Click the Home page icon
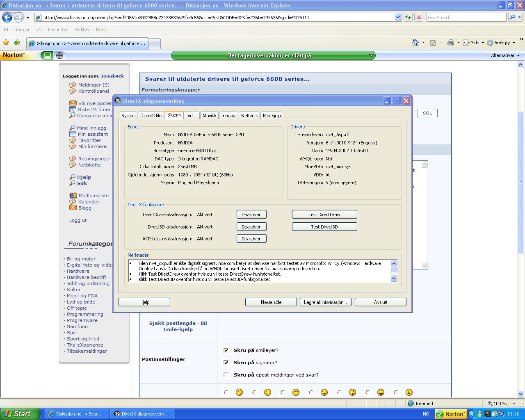 [x=415, y=43]
